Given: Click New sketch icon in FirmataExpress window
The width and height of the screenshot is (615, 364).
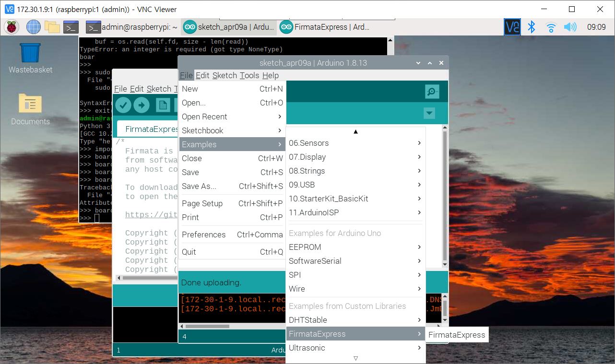Looking at the screenshot, I should (x=163, y=105).
